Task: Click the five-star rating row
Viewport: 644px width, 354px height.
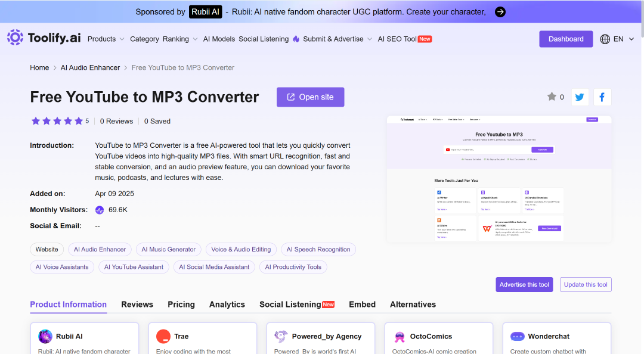Action: (x=57, y=121)
